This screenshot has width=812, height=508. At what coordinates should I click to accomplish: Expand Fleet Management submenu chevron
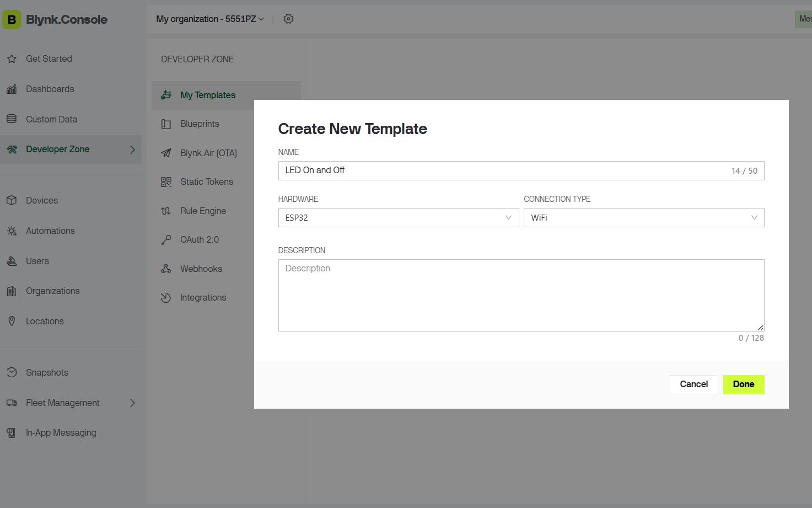(x=132, y=403)
